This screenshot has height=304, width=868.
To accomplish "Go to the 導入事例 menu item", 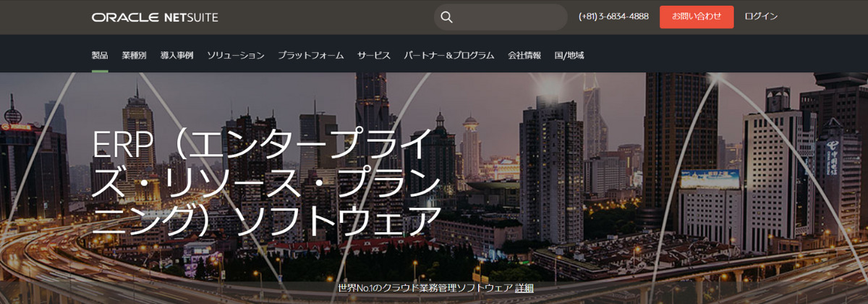I will pyautogui.click(x=176, y=55).
